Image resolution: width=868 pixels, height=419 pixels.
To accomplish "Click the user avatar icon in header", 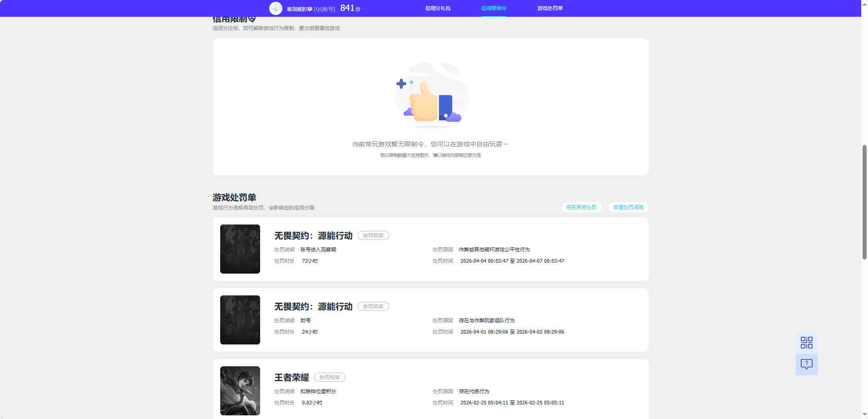I will tap(276, 9).
